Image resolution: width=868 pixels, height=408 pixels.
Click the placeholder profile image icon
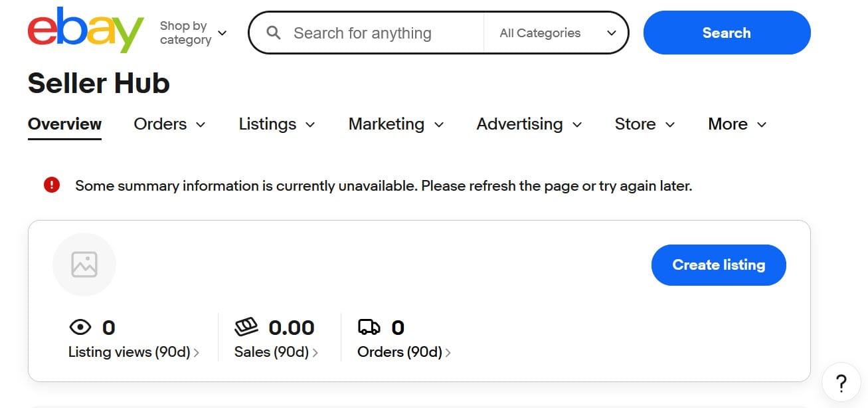pyautogui.click(x=84, y=264)
